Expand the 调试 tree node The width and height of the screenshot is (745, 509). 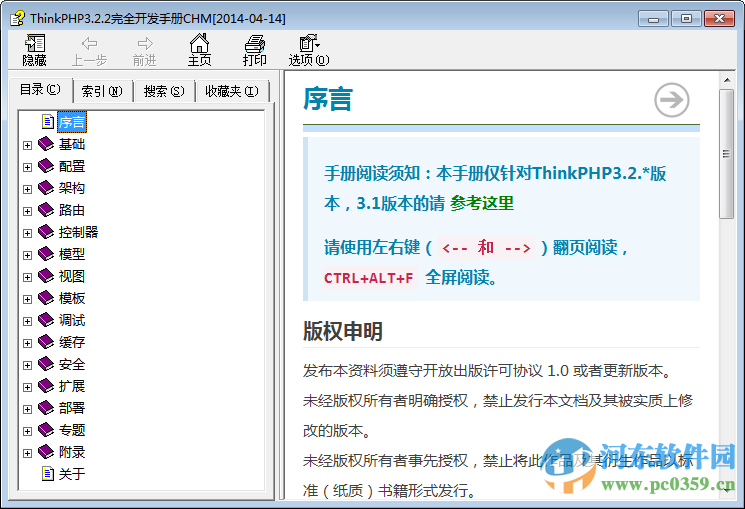point(28,321)
